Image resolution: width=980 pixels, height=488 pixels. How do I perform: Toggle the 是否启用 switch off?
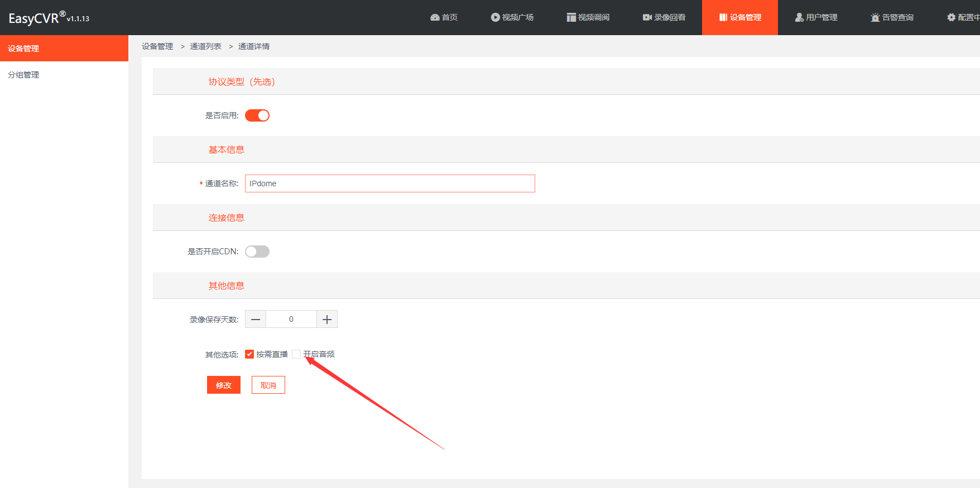[x=257, y=115]
